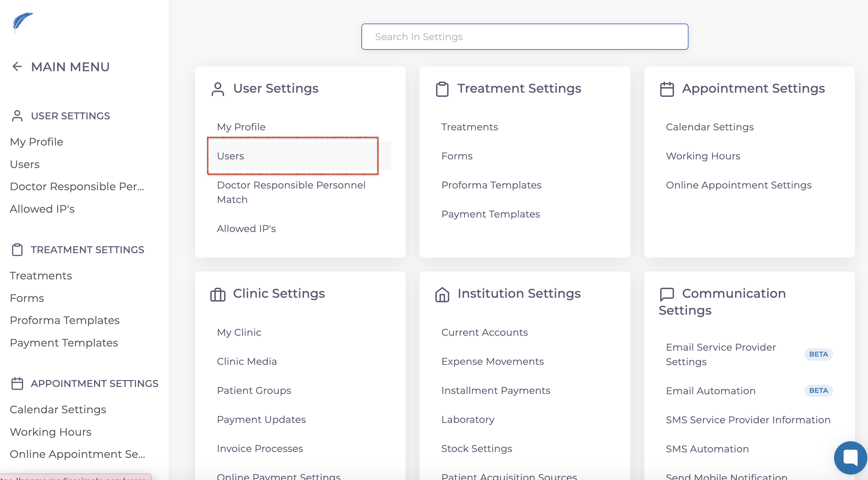Focus the Search In Settings field

(524, 37)
